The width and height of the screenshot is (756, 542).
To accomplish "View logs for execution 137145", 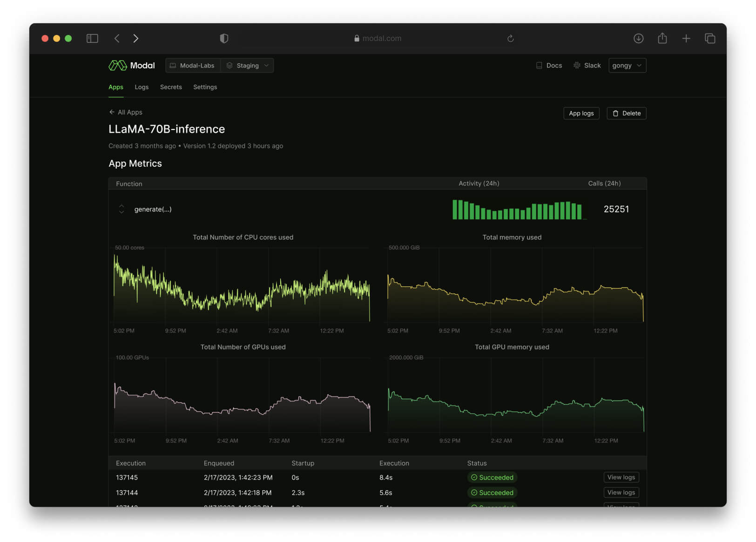I will 621,477.
